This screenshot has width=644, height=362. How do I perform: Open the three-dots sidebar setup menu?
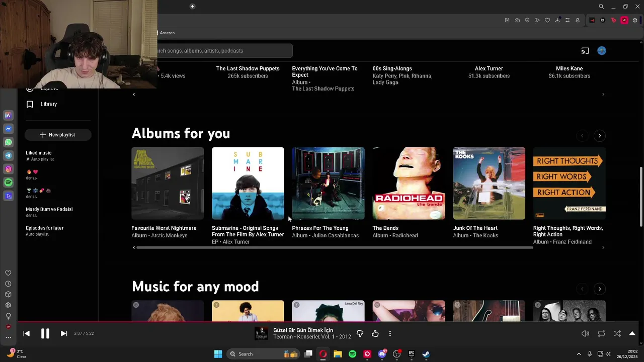(8, 337)
